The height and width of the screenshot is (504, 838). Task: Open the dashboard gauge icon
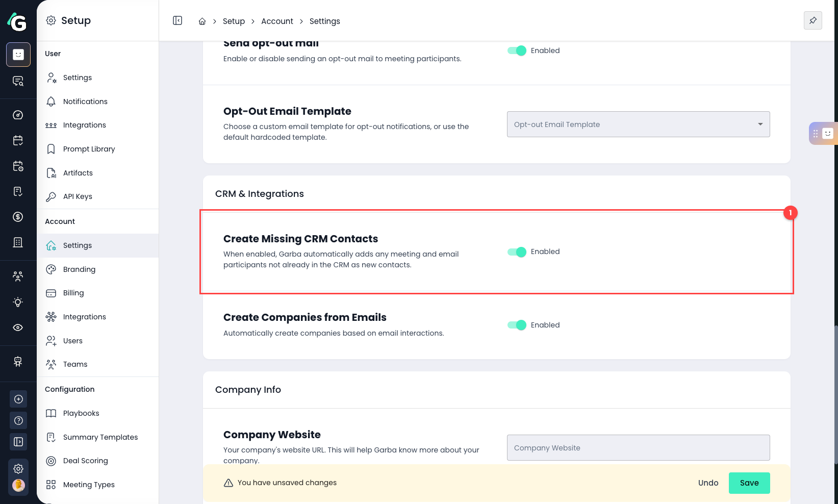coord(18,115)
